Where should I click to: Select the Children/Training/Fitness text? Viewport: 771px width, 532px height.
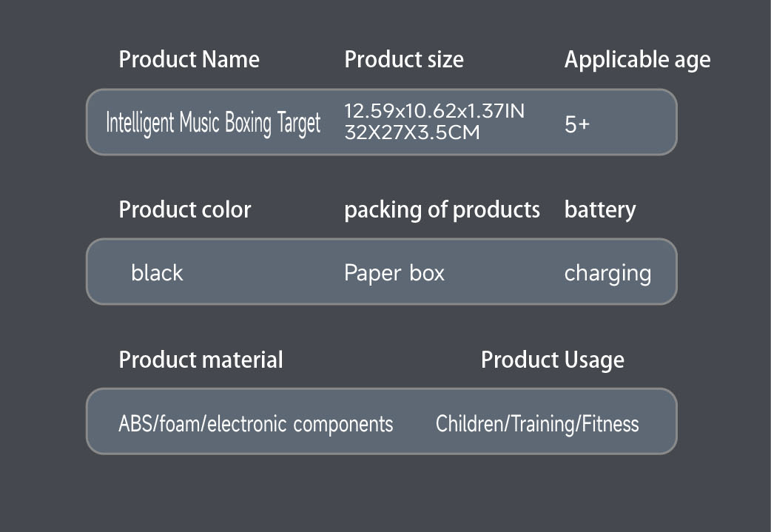click(x=537, y=424)
